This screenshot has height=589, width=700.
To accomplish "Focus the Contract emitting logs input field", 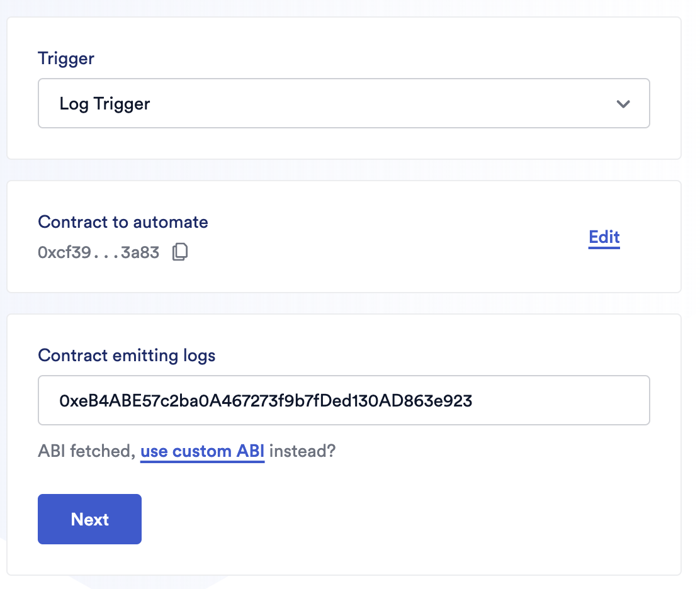I will click(x=343, y=400).
